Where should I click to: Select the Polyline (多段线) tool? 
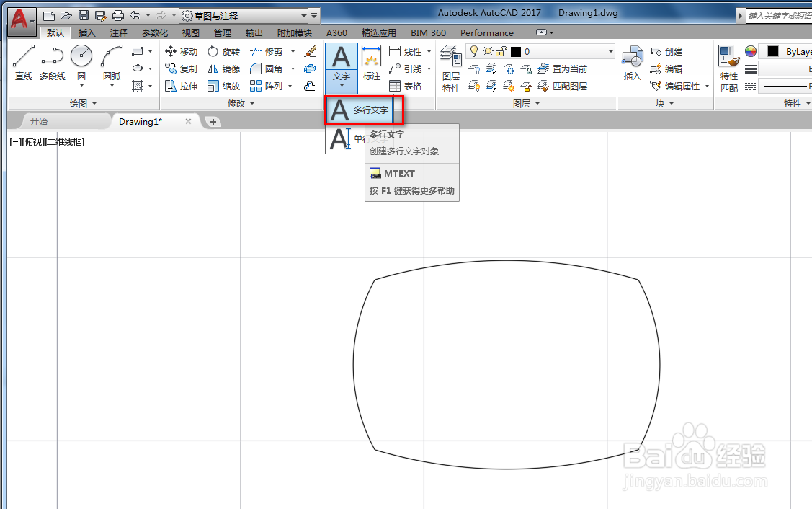(53, 63)
